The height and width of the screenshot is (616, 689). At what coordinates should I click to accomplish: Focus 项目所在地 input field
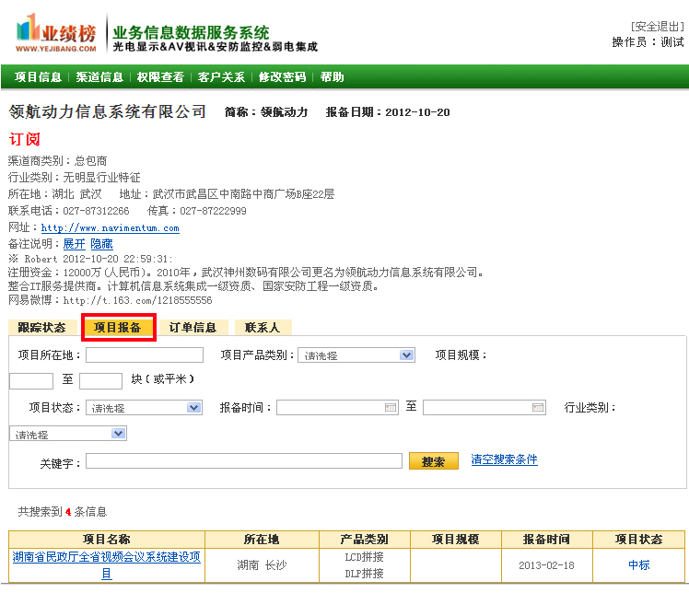coord(145,355)
